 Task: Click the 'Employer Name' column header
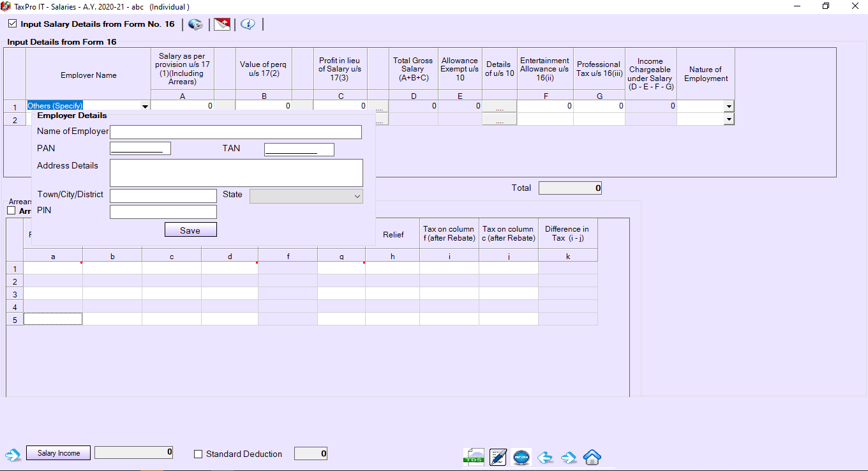pos(88,75)
